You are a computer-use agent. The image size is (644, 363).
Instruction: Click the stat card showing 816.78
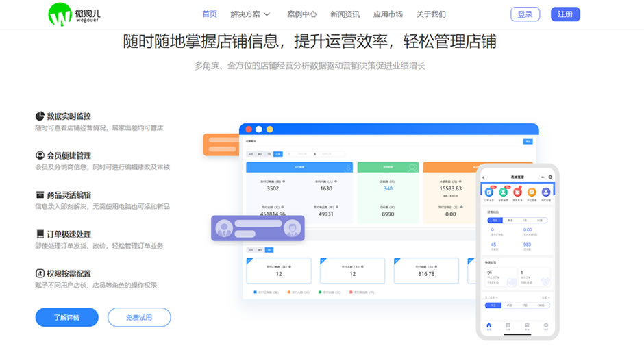point(426,271)
